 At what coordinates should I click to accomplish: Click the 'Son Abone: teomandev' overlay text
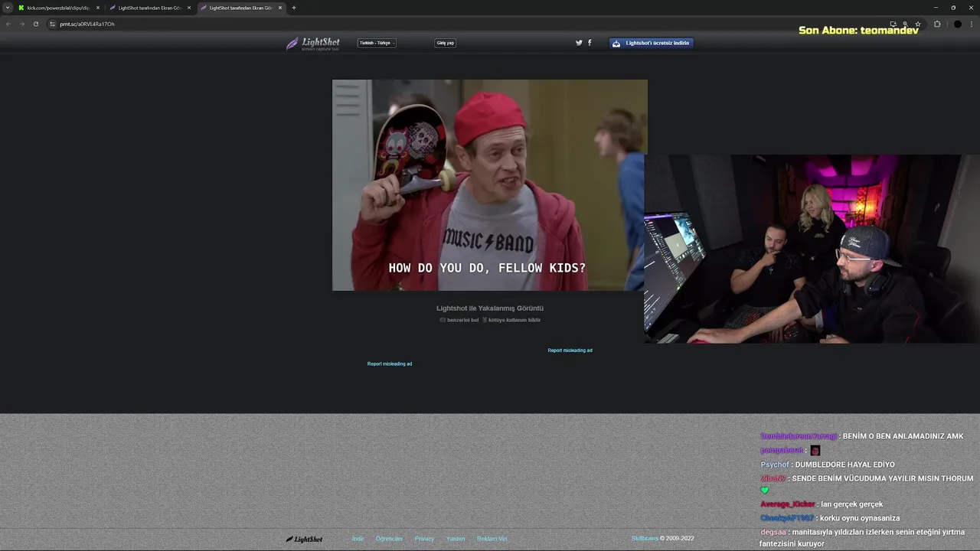coord(858,31)
